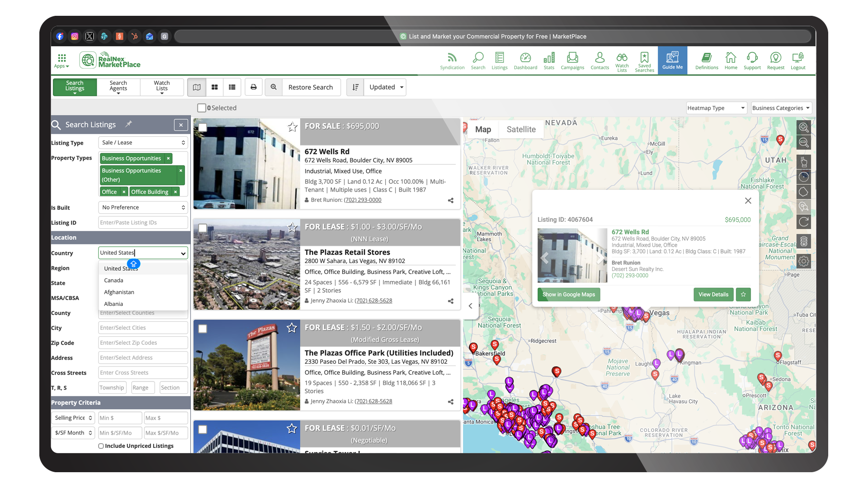Open the Business Categories dropdown
The width and height of the screenshot is (868, 488).
pyautogui.click(x=782, y=108)
